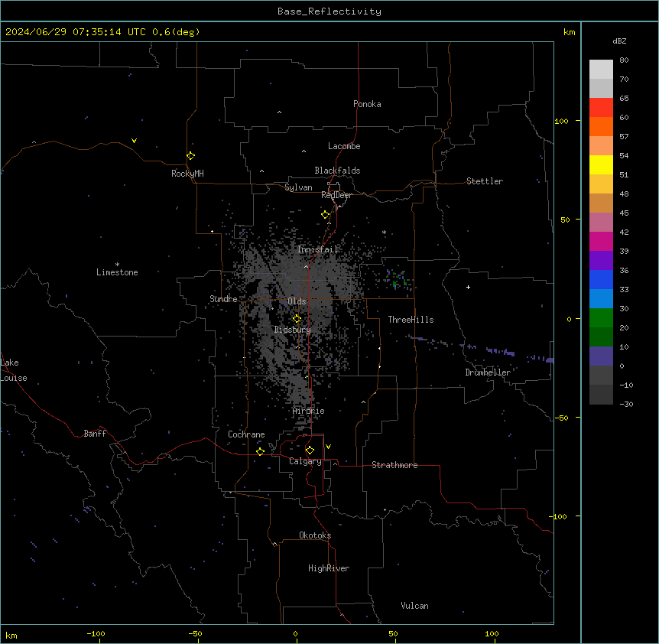Click the Strathmore town label
The width and height of the screenshot is (659, 644).
point(394,465)
